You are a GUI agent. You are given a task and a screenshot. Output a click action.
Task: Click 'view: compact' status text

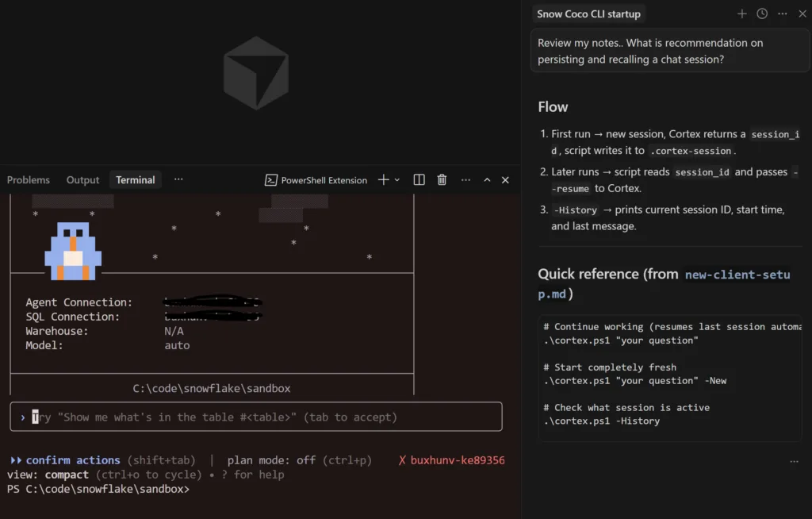(x=48, y=475)
